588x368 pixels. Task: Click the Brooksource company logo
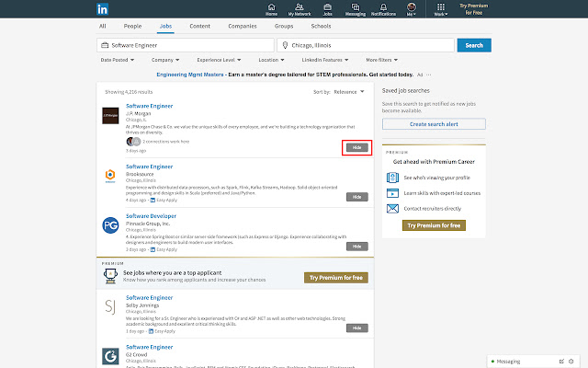tap(110, 176)
